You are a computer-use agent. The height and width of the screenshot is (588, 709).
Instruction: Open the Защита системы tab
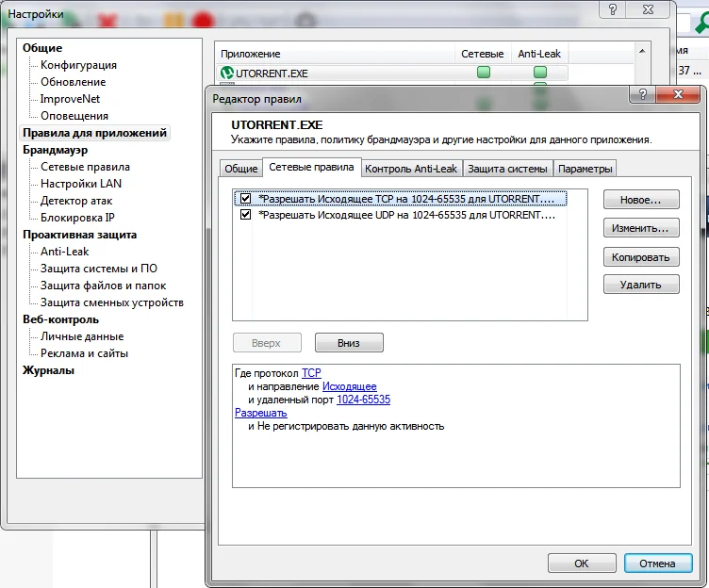pos(507,169)
